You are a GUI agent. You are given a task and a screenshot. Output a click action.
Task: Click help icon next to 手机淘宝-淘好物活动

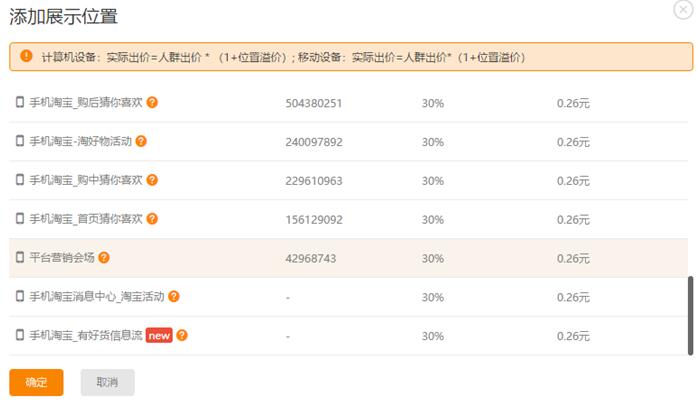(141, 141)
